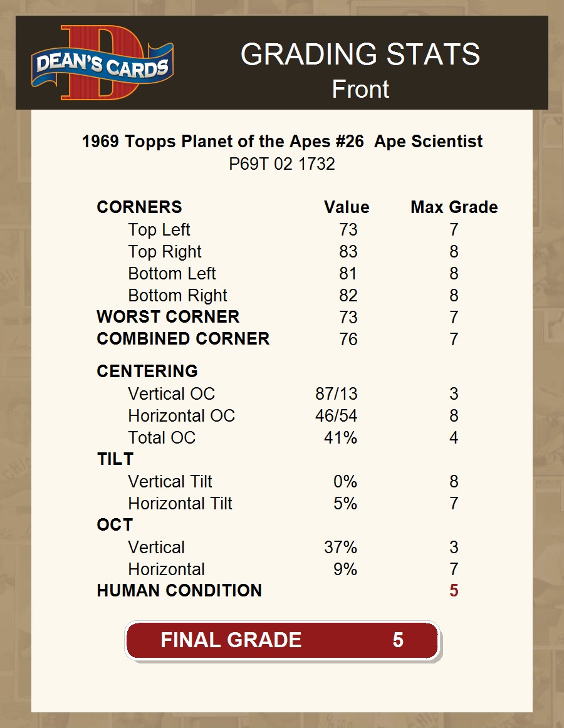Select the GRADING STATS header title

pos(360,55)
